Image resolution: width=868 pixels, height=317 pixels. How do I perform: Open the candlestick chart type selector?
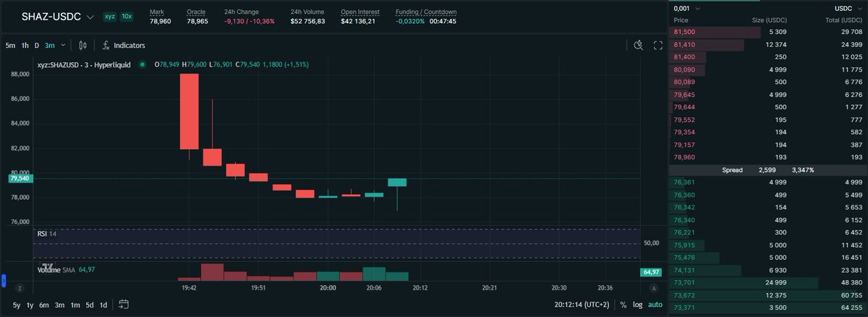[83, 45]
